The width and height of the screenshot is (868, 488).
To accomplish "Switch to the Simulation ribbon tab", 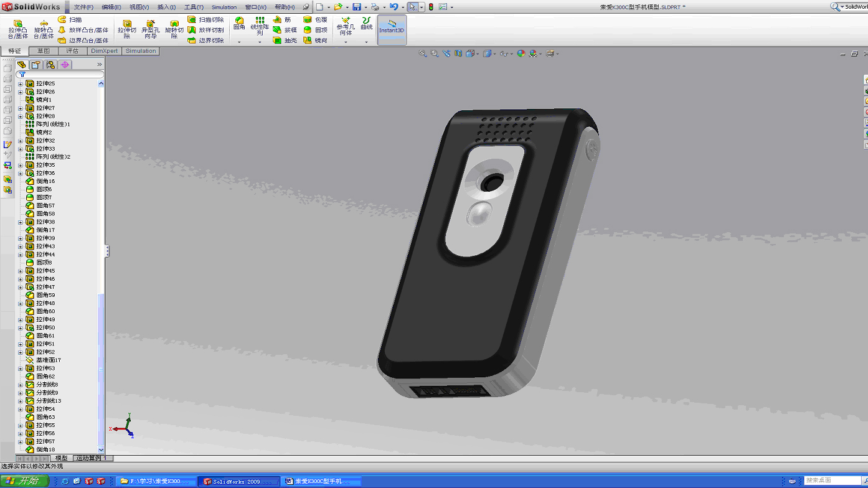I will 141,51.
